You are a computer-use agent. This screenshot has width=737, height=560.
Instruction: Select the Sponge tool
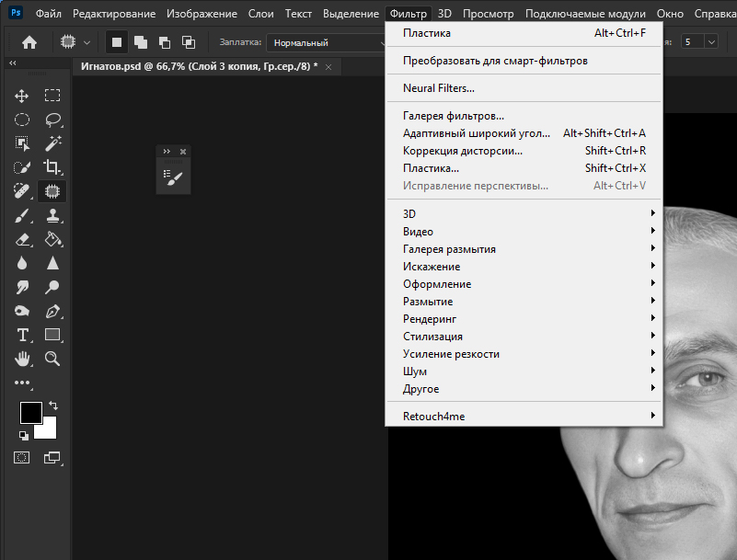21,311
